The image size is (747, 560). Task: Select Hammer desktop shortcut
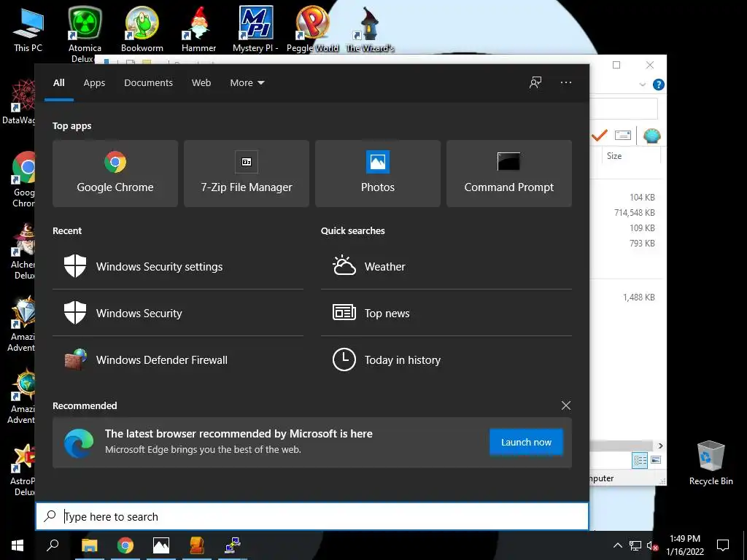tap(198, 29)
